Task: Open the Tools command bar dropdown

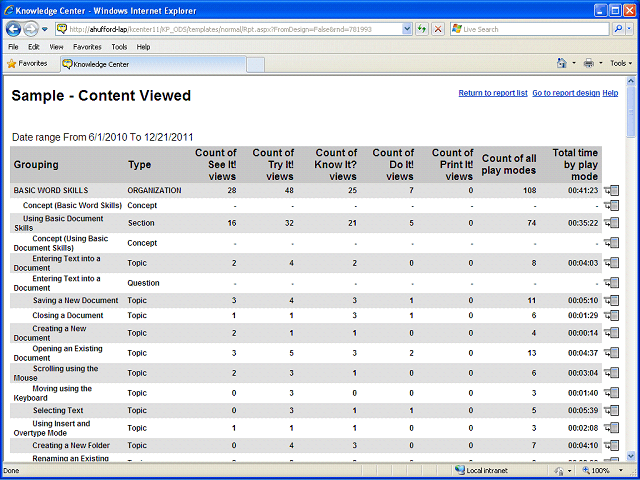Action: [x=621, y=63]
